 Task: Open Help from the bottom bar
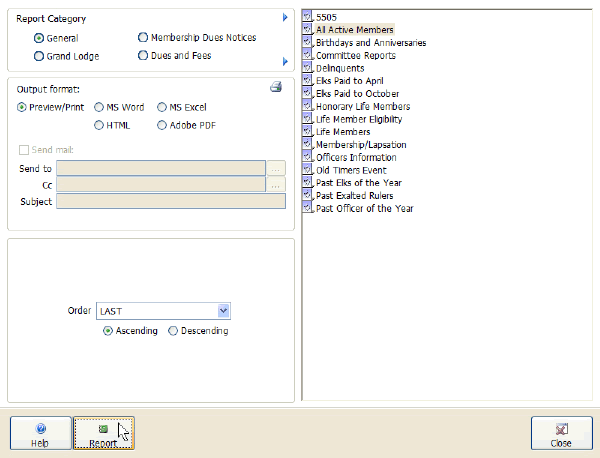[x=40, y=433]
